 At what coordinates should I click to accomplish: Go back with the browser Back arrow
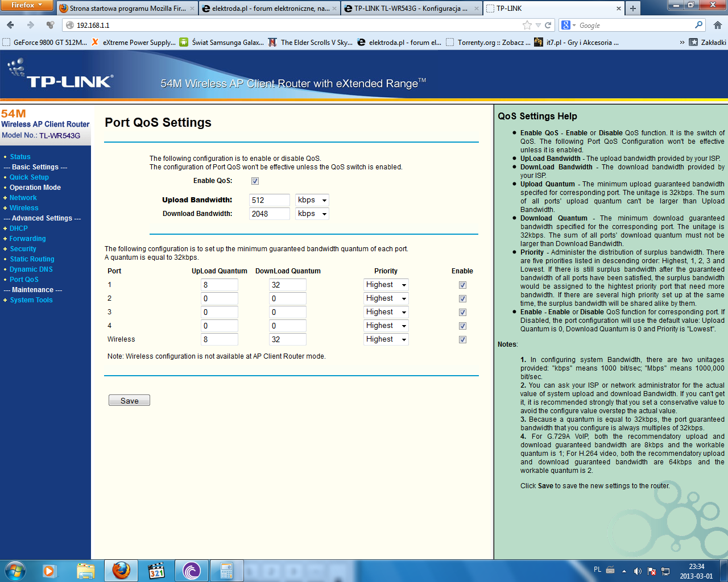[x=11, y=25]
